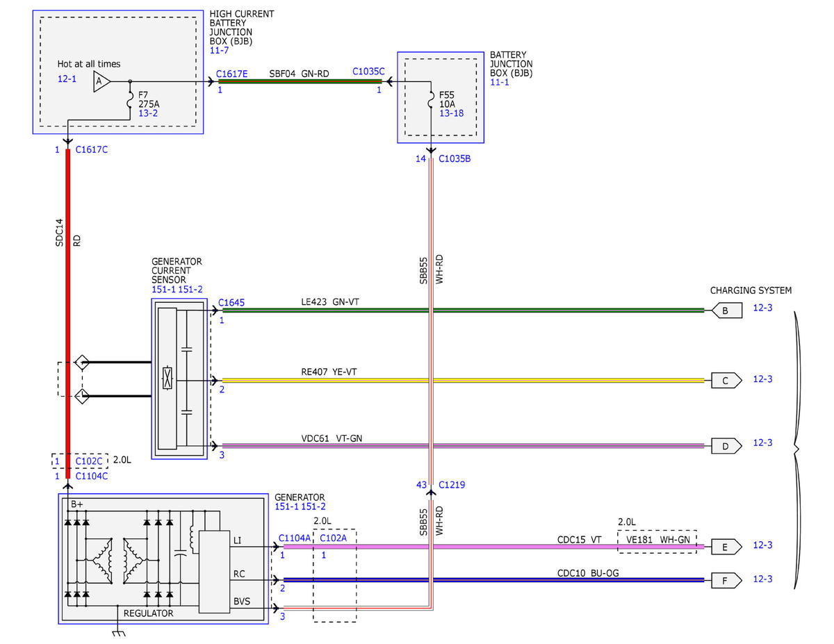Open the 11-1 battery junction box link
This screenshot has width=834, height=644.
pos(498,82)
